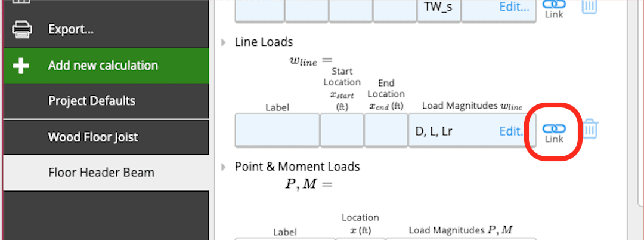Click the Line Loads Label input field
Screen dimensions: 644x240
pos(277,130)
